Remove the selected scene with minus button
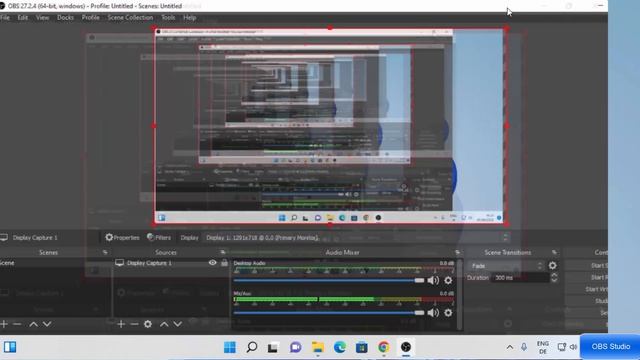Image resolution: width=640 pixels, height=360 pixels. (17, 324)
